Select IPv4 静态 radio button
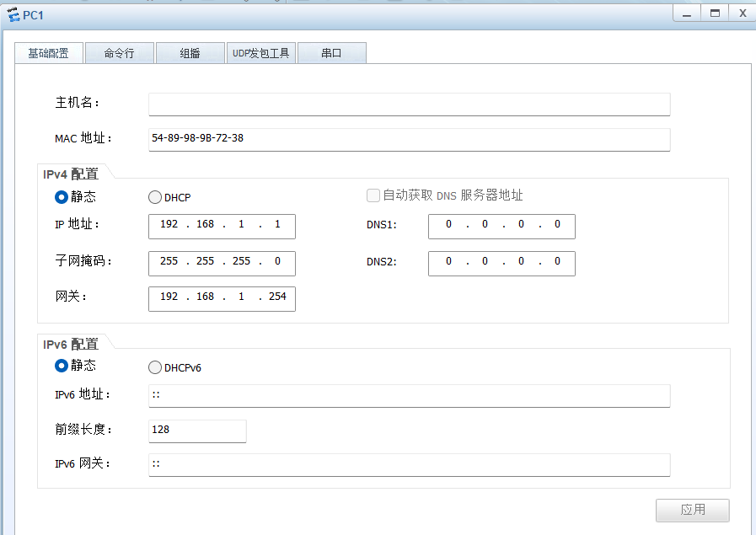 62,196
